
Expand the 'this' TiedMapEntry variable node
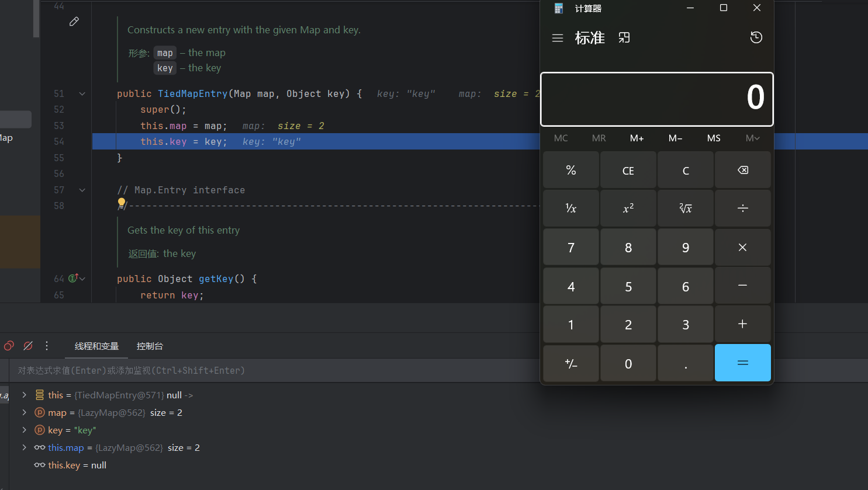[x=25, y=395]
